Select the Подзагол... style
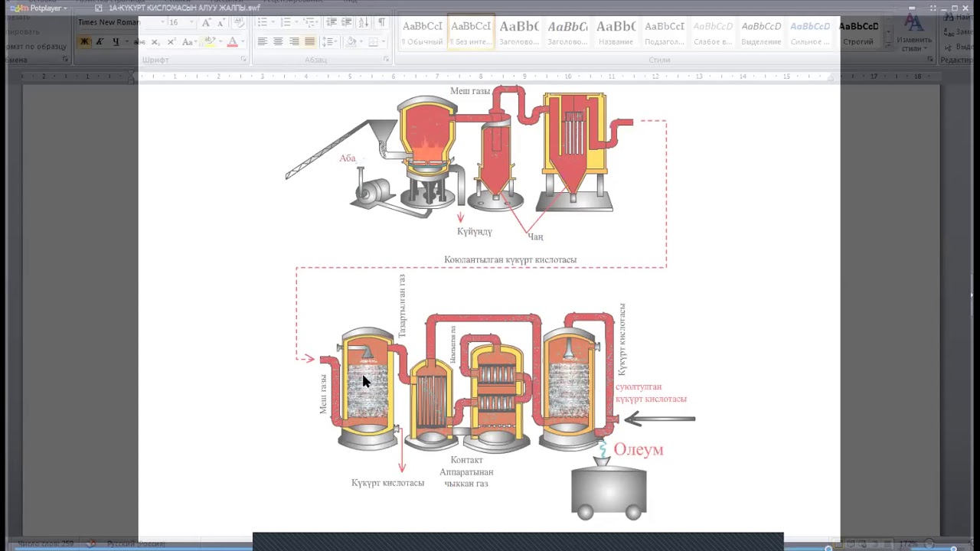980x551 pixels. click(x=665, y=33)
